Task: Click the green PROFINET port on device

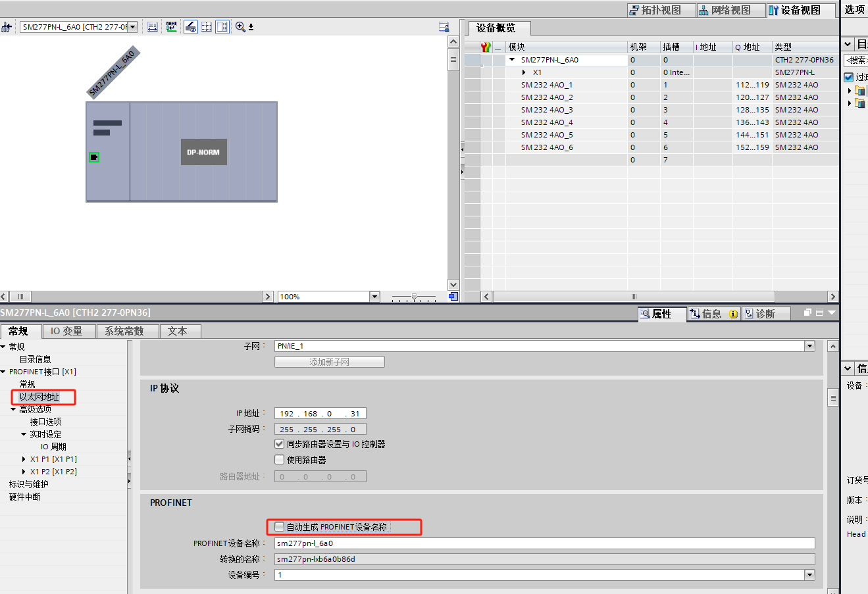Action: (x=94, y=157)
